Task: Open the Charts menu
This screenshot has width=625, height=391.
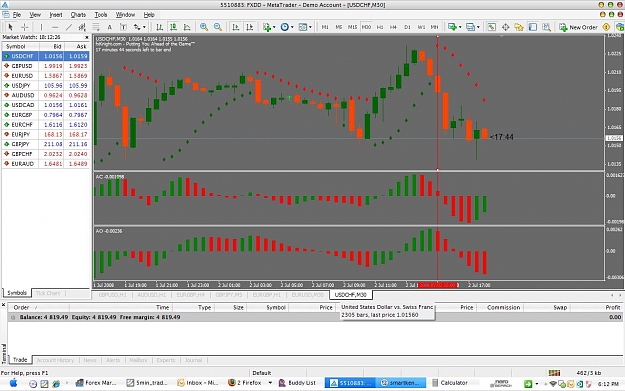Action: pos(78,15)
